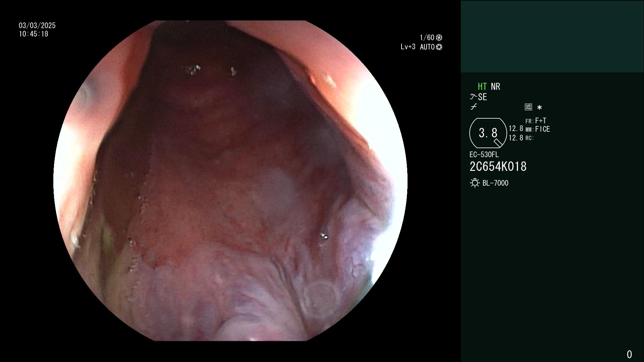The height and width of the screenshot is (362, 644).
Task: Click the upper 12.8 diameter value
Action: point(516,128)
